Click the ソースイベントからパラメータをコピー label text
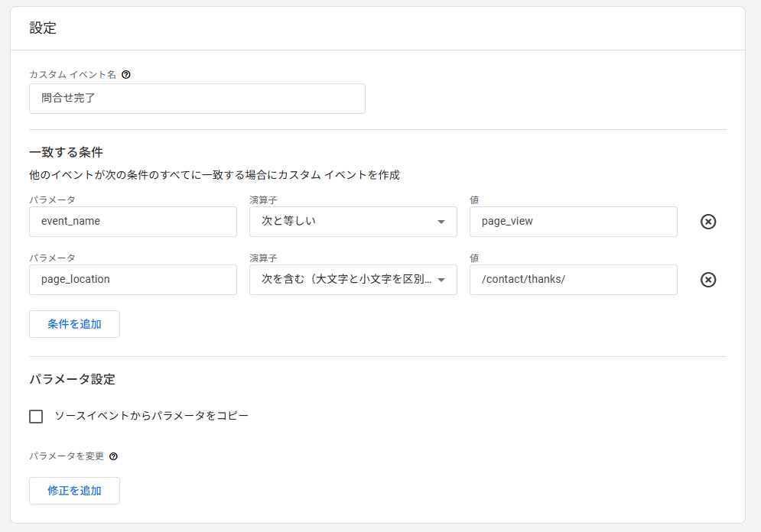The image size is (761, 532). [x=151, y=417]
